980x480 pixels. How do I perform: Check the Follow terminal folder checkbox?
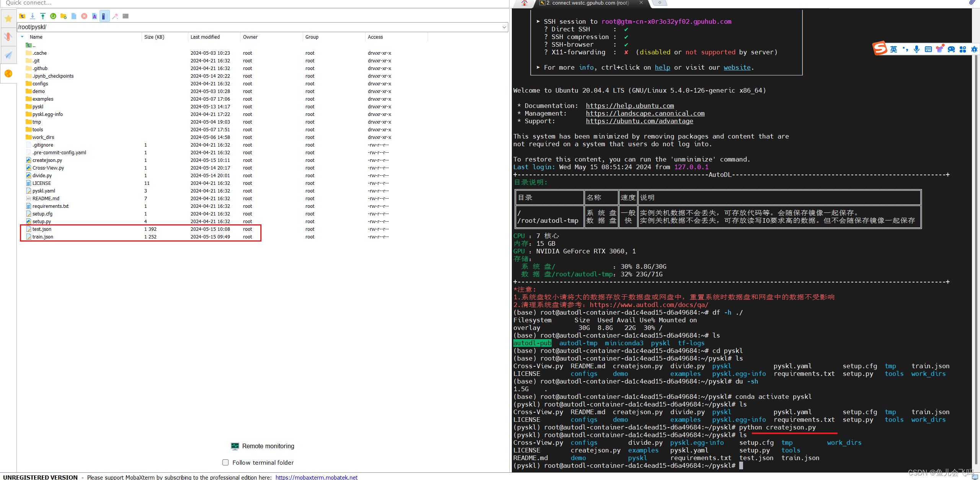point(225,462)
